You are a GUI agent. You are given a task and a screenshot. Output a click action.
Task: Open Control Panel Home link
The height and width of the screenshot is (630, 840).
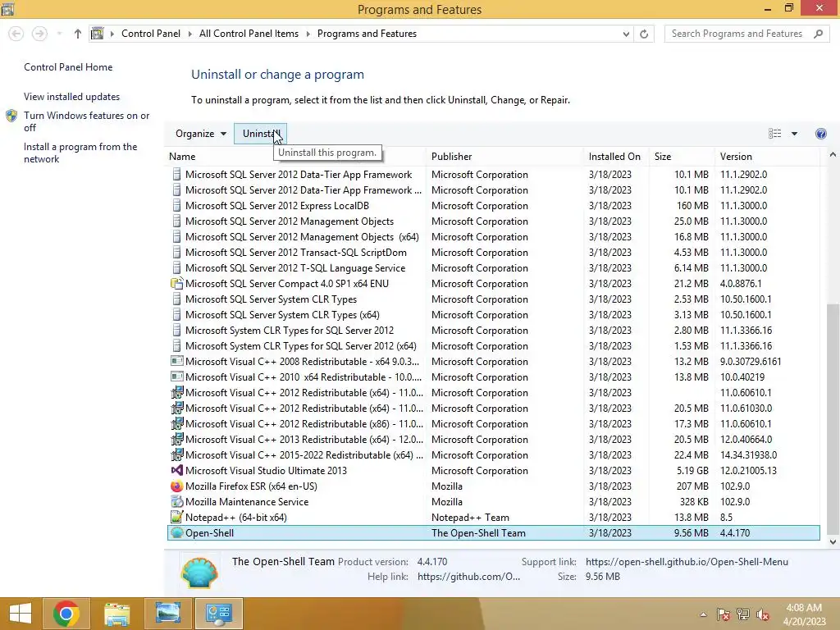[x=68, y=67]
